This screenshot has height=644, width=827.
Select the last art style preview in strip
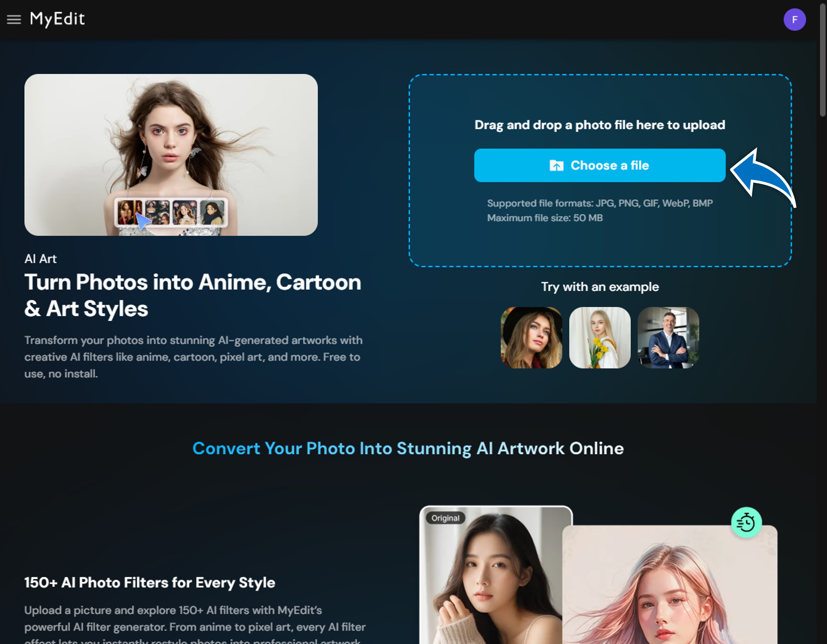pyautogui.click(x=212, y=212)
